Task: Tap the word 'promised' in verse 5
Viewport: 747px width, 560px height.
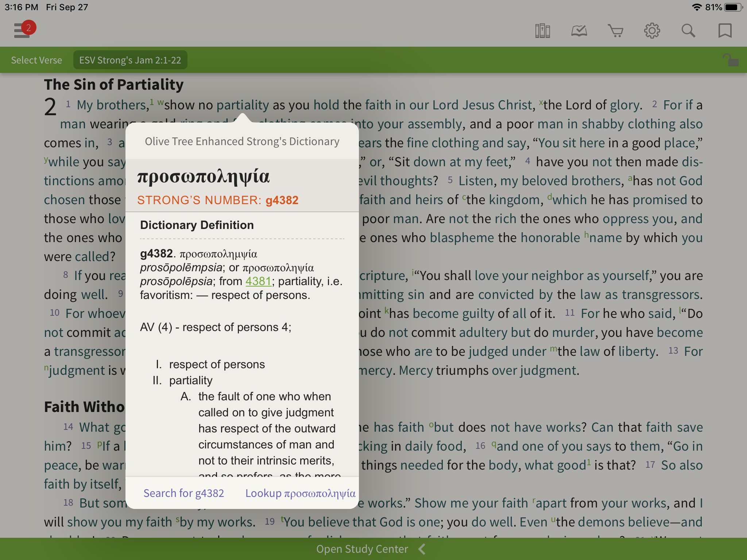Action: pos(660,200)
